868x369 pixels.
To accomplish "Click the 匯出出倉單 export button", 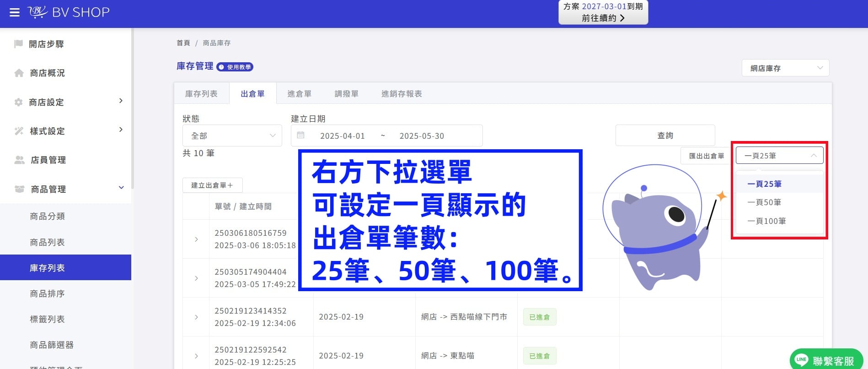I will 707,156.
